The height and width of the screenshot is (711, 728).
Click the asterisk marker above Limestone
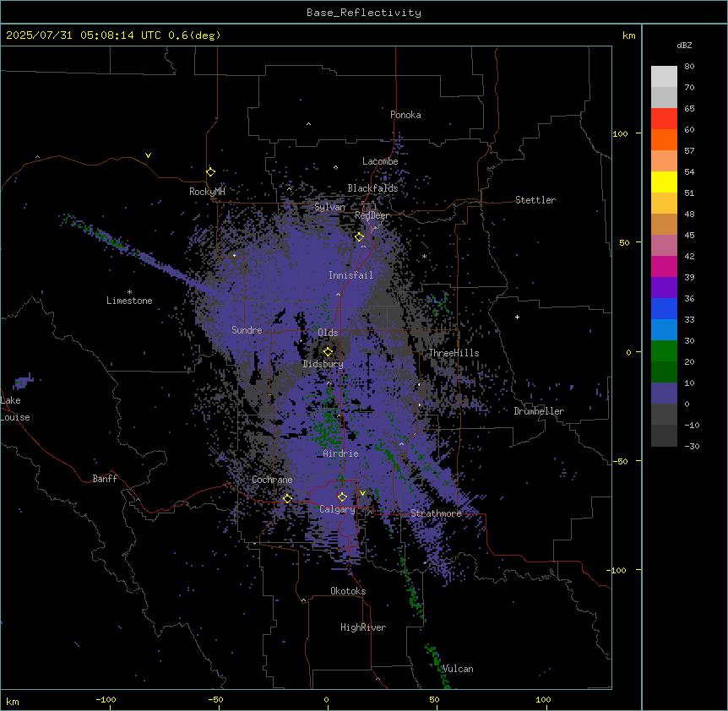(129, 292)
